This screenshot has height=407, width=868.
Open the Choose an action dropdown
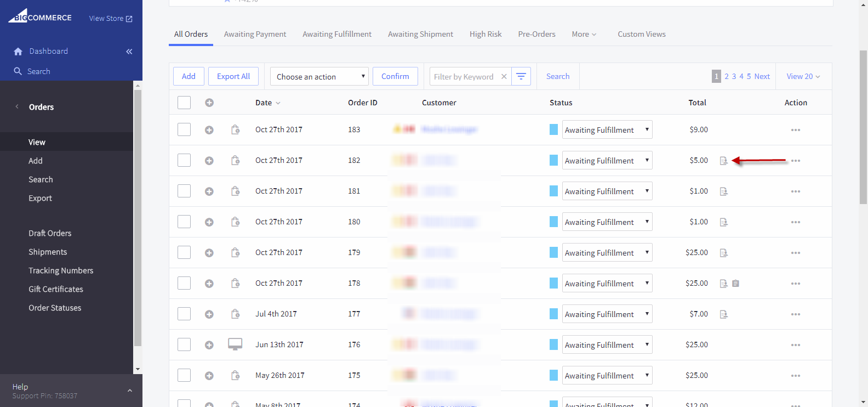pyautogui.click(x=319, y=76)
